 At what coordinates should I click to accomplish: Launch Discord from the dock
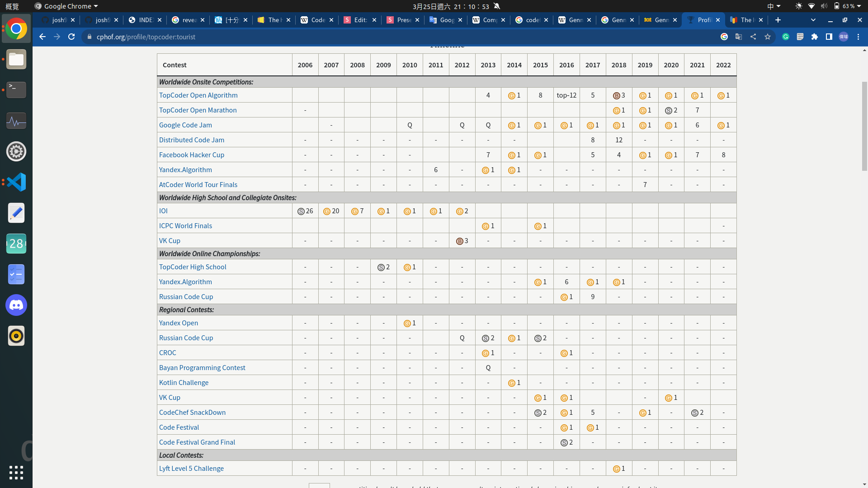click(x=16, y=305)
